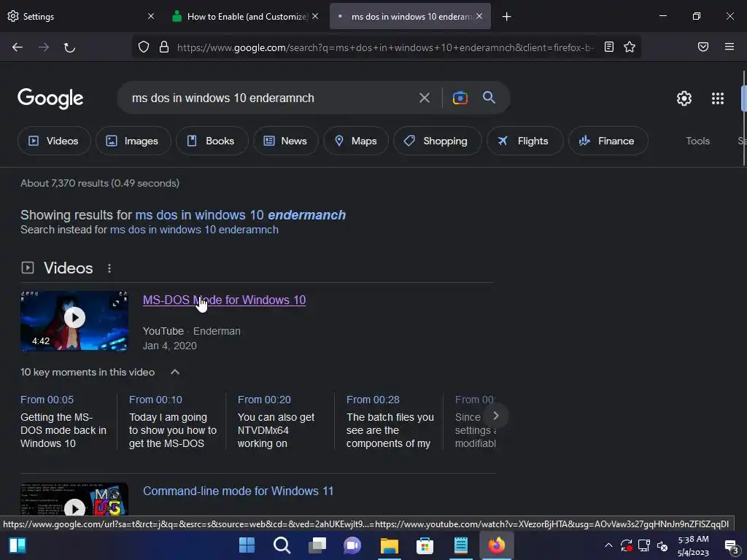Play the 4:42 MS-DOS video thumbnail

click(x=74, y=321)
